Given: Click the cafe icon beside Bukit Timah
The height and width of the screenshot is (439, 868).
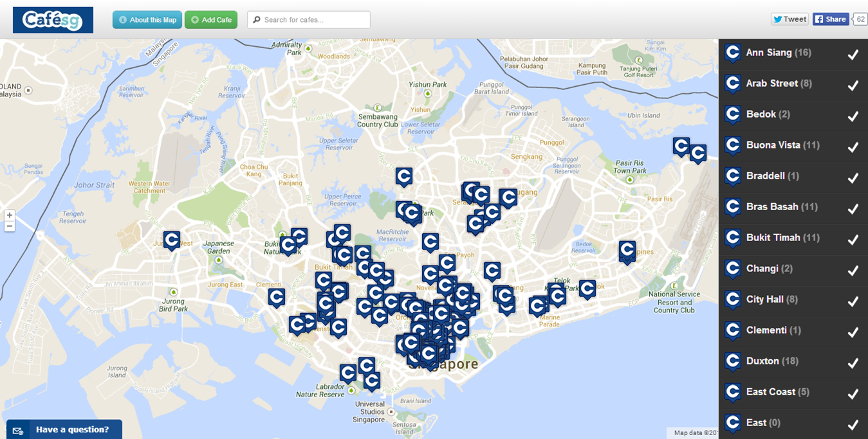Looking at the screenshot, I should coord(732,238).
